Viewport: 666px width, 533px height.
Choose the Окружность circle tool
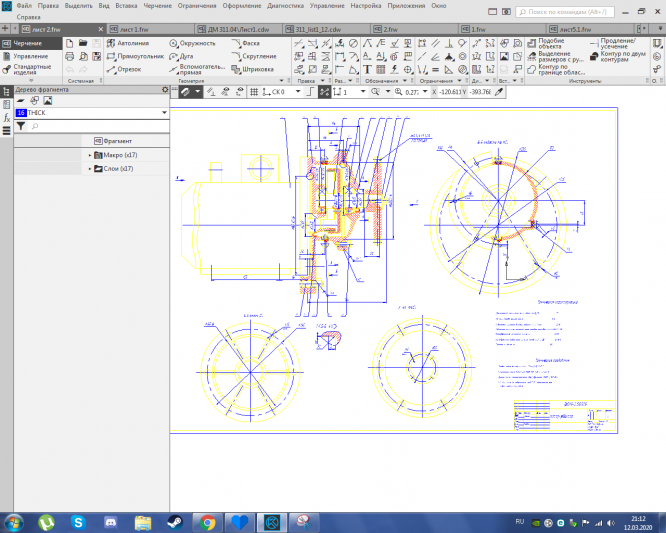(x=191, y=44)
